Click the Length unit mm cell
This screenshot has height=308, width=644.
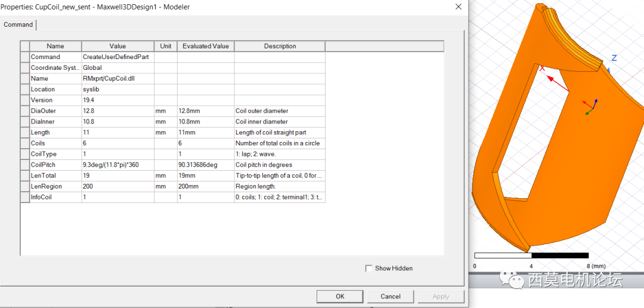click(166, 133)
